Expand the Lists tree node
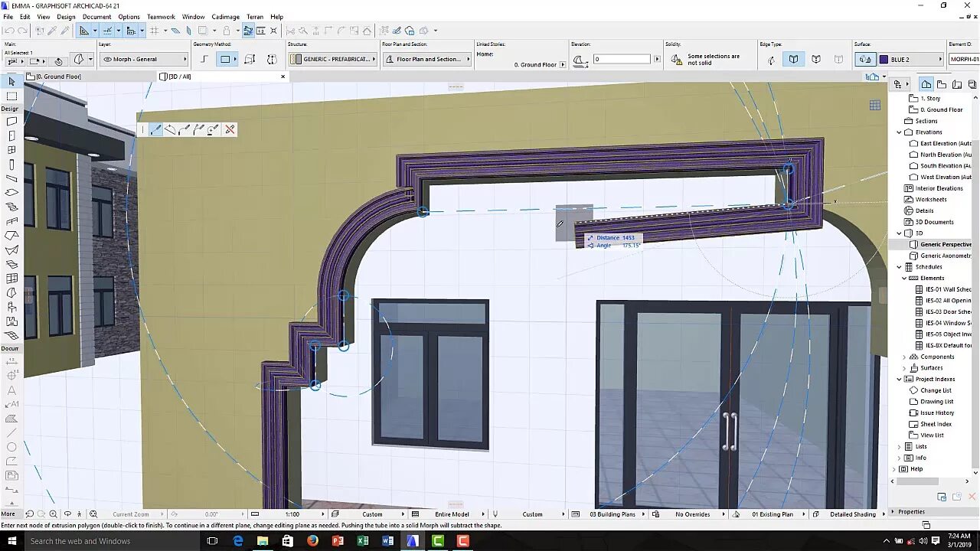Image resolution: width=980 pixels, height=551 pixels. click(x=900, y=446)
